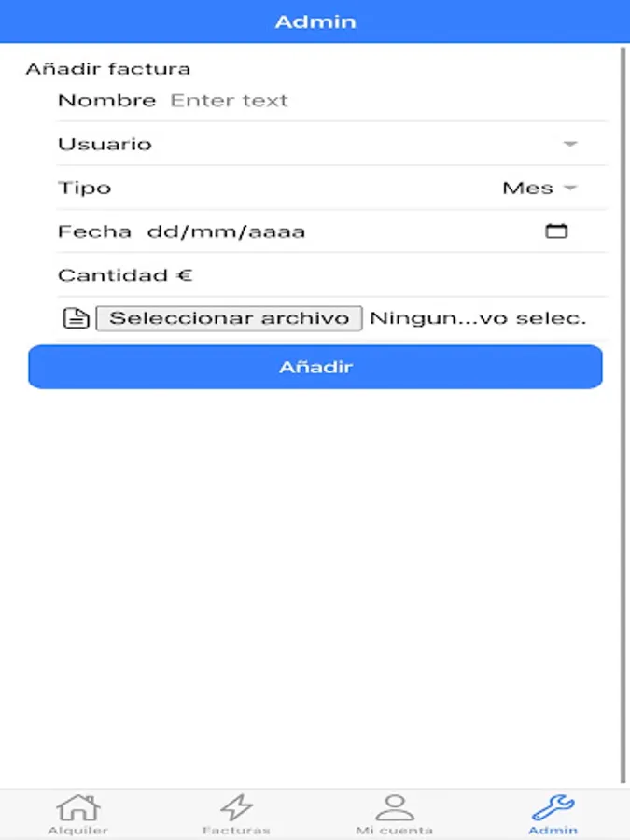This screenshot has width=630, height=840.
Task: Click the person icon for Mi cuenta
Action: (394, 806)
